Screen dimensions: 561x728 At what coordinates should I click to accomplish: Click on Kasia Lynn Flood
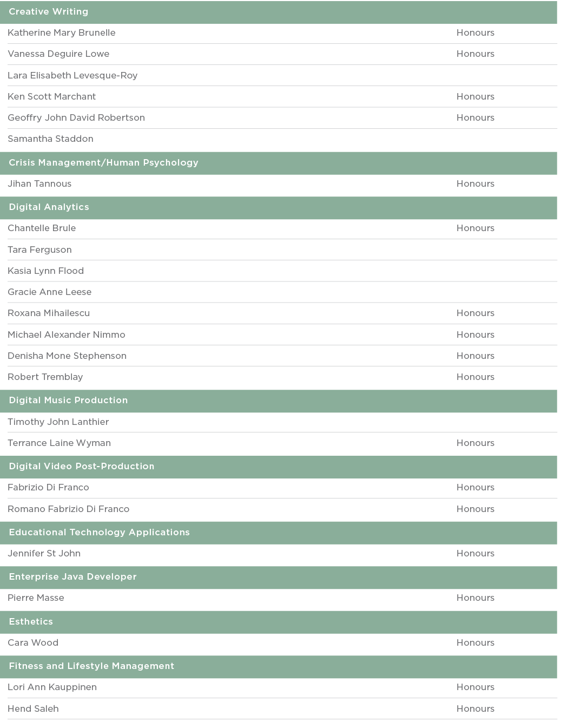click(45, 271)
